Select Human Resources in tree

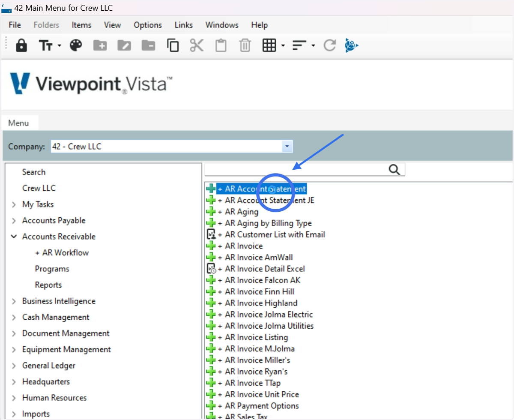[54, 398]
